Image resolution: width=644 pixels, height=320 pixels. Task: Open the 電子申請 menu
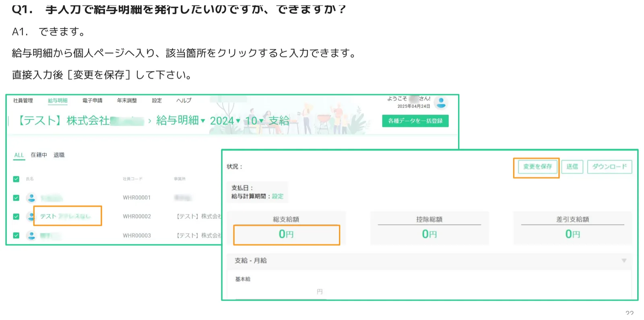click(92, 101)
